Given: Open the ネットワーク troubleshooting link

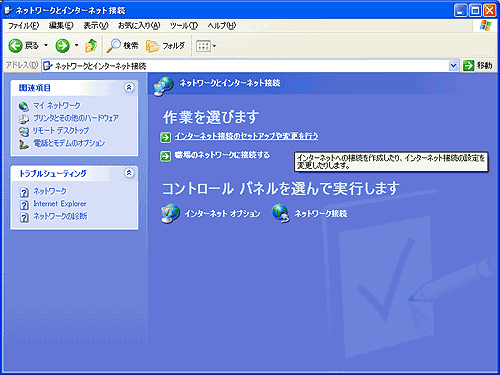Looking at the screenshot, I should (50, 191).
